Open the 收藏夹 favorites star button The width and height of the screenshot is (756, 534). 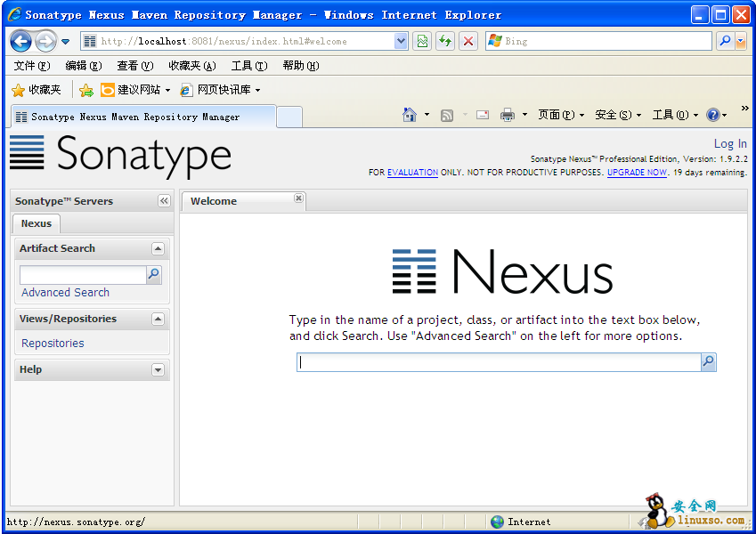(x=37, y=90)
